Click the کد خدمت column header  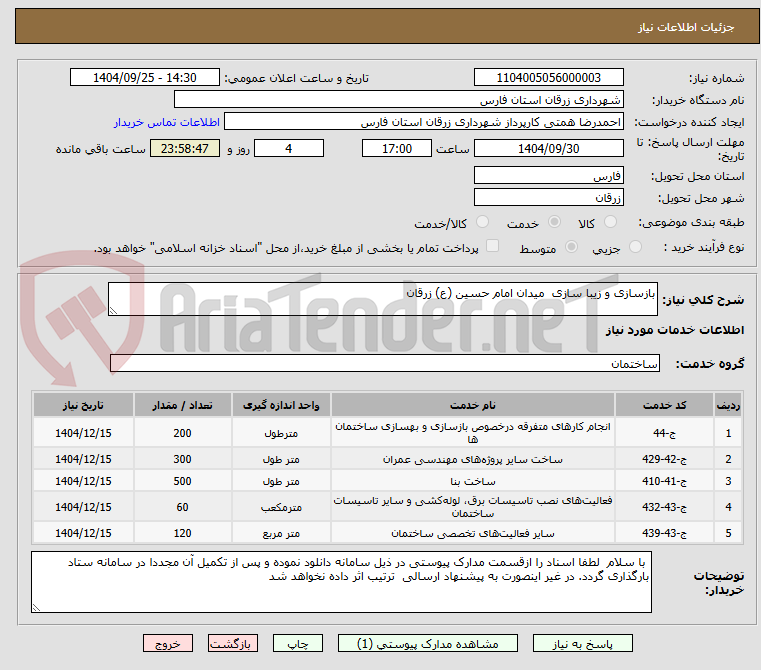[664, 405]
